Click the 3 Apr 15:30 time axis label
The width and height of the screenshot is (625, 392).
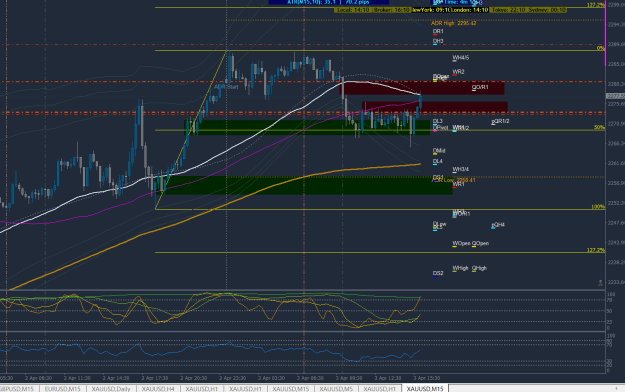[426, 378]
